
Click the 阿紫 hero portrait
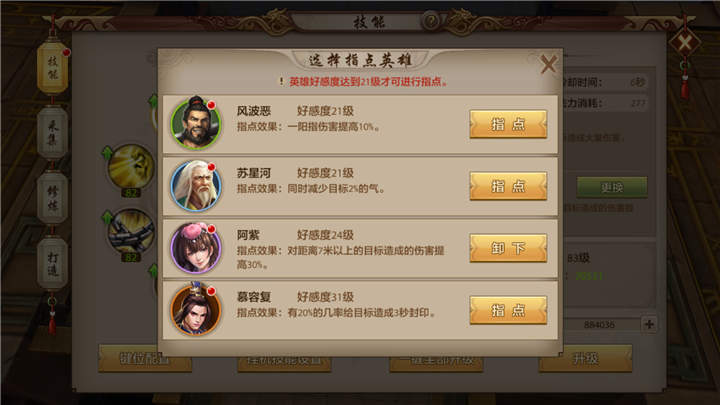click(x=196, y=248)
